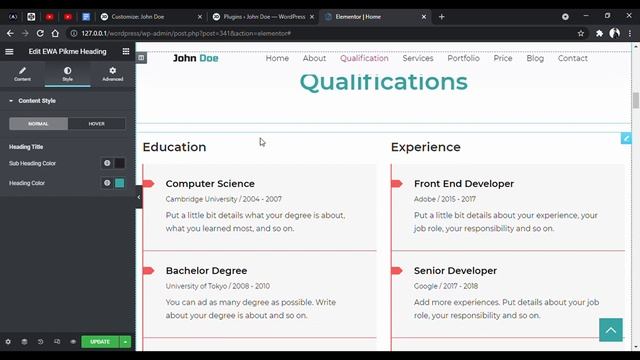Open the browser three-dot menu

(x=630, y=33)
